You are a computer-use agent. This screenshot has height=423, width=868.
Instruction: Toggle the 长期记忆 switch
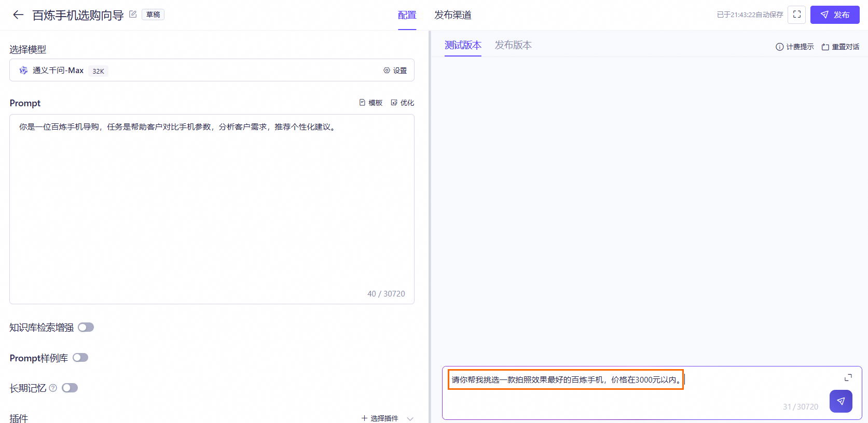pyautogui.click(x=70, y=388)
